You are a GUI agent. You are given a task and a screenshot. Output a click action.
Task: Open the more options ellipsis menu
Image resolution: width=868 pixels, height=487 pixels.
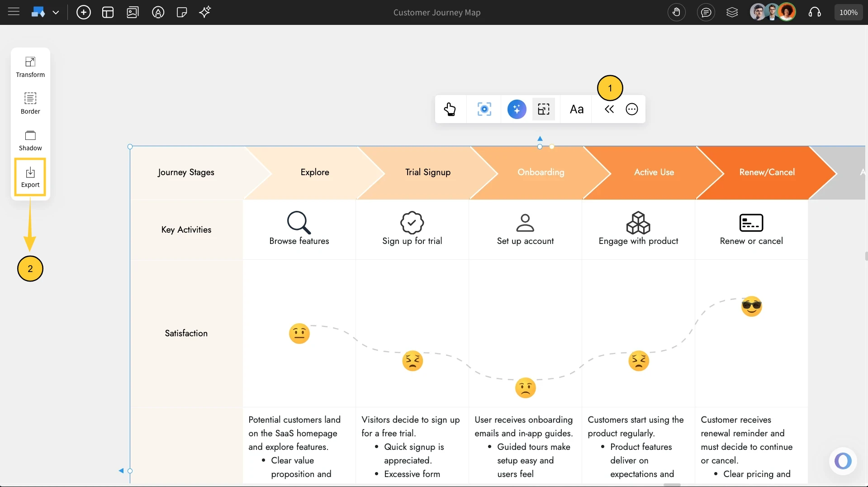[631, 109]
